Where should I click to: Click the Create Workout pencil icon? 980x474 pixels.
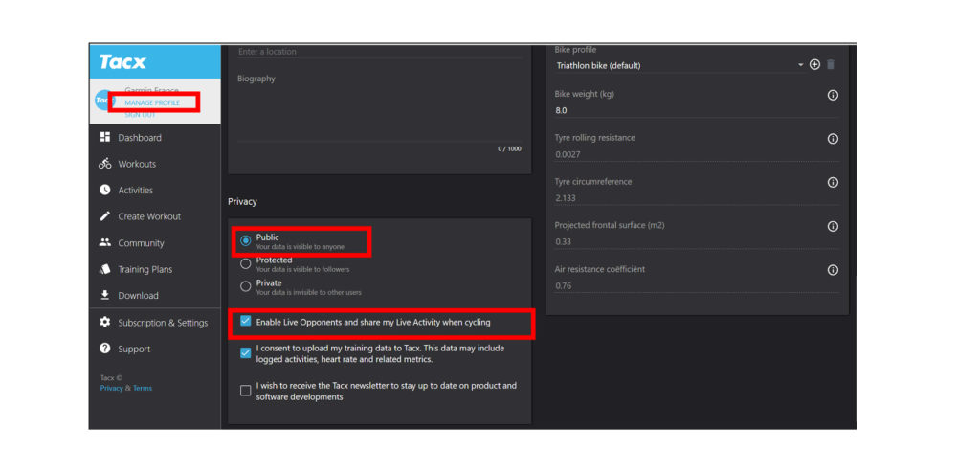(105, 215)
